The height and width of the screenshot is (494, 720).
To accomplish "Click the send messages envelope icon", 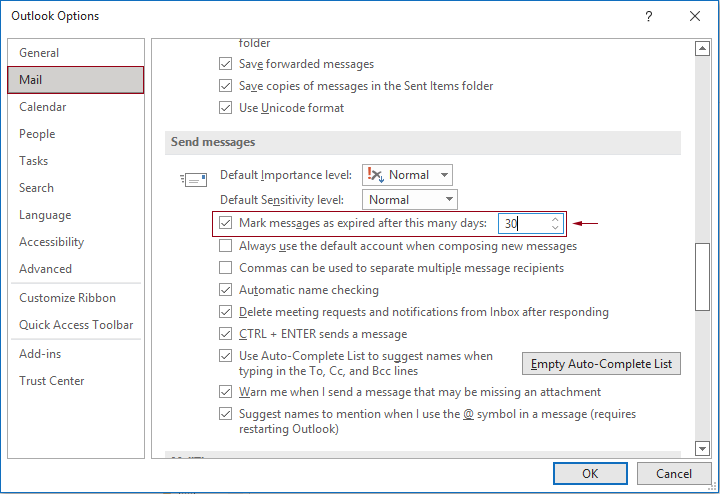I will pos(191,179).
